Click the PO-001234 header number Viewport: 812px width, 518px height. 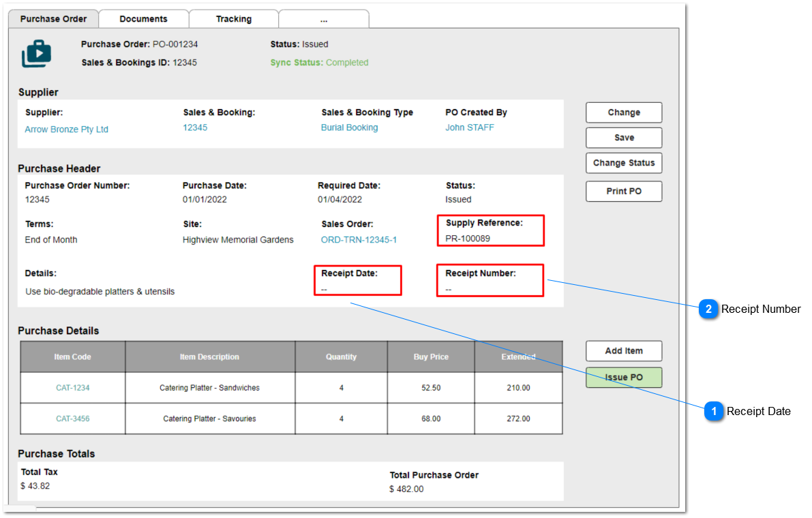175,44
